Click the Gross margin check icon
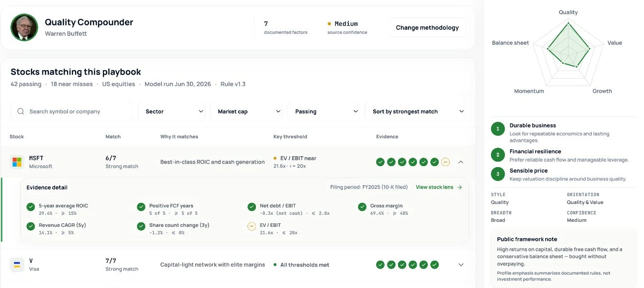644x288 pixels. point(362,207)
